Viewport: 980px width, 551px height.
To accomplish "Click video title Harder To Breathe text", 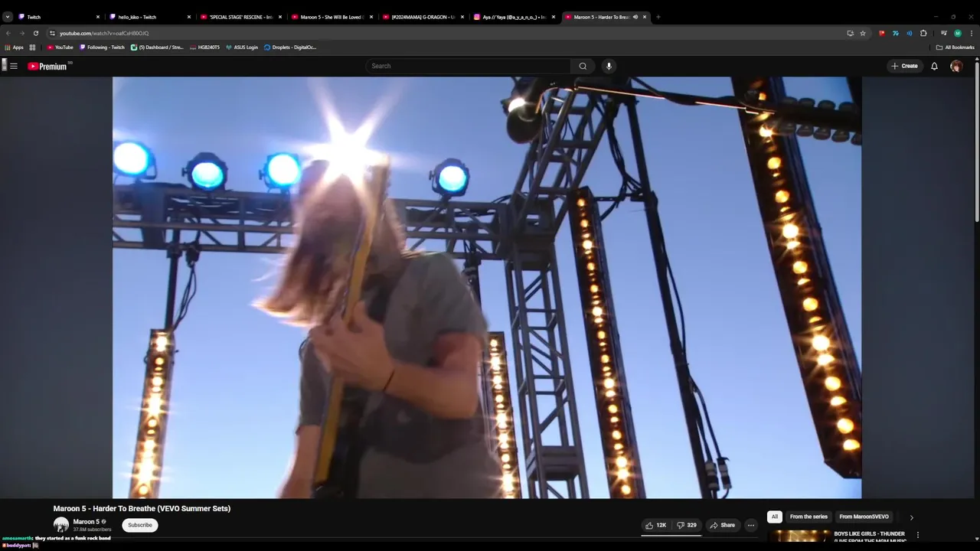I will [142, 508].
